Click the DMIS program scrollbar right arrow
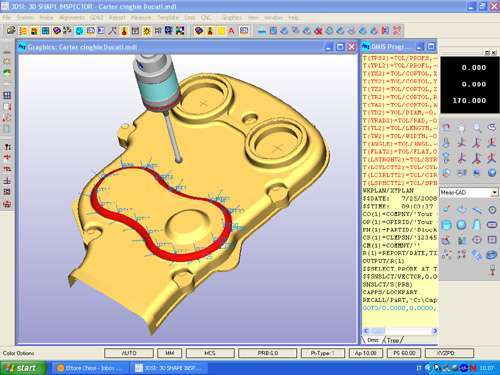 434,331
